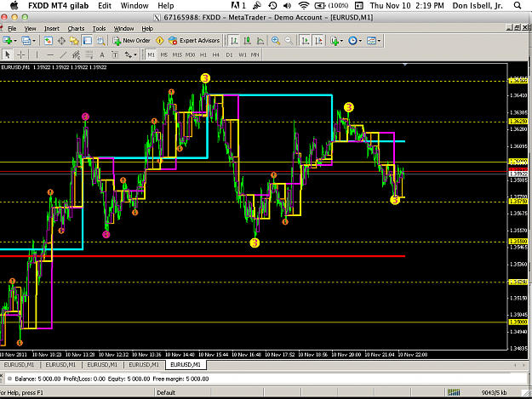The height and width of the screenshot is (399, 532).
Task: Open the Strategy Tester magnifier icon
Action: pos(100,41)
